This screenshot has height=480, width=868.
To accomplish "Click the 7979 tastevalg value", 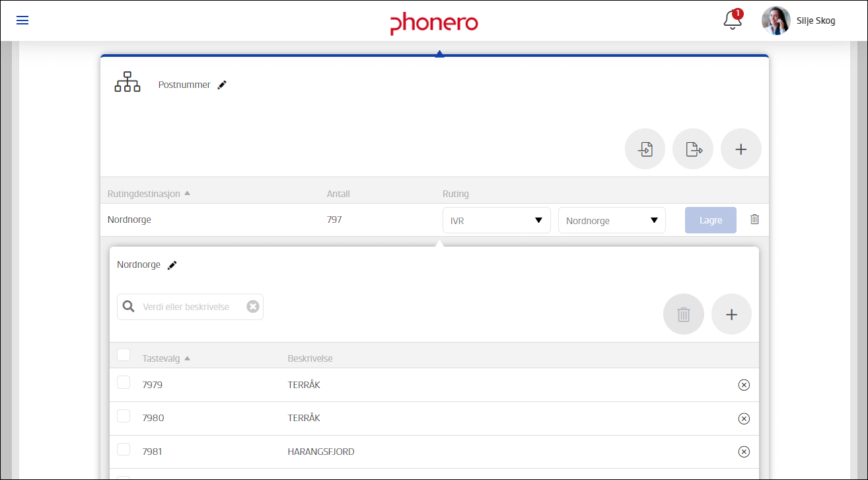I will click(x=153, y=385).
